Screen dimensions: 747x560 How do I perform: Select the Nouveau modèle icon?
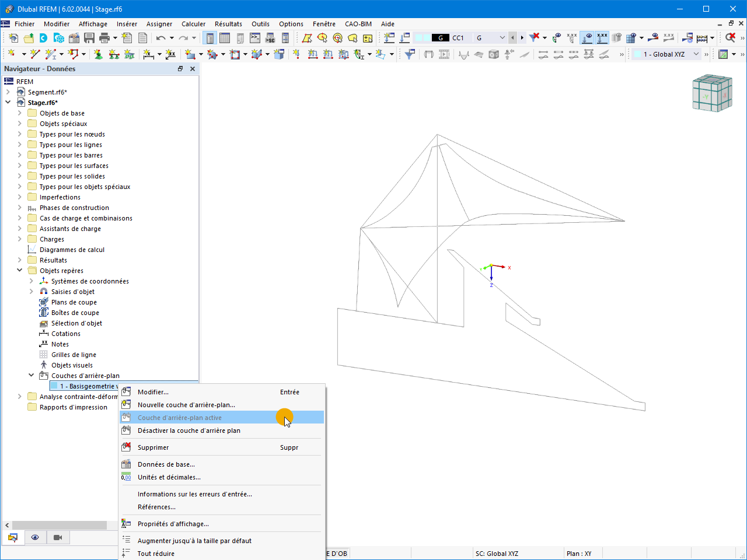click(x=13, y=37)
